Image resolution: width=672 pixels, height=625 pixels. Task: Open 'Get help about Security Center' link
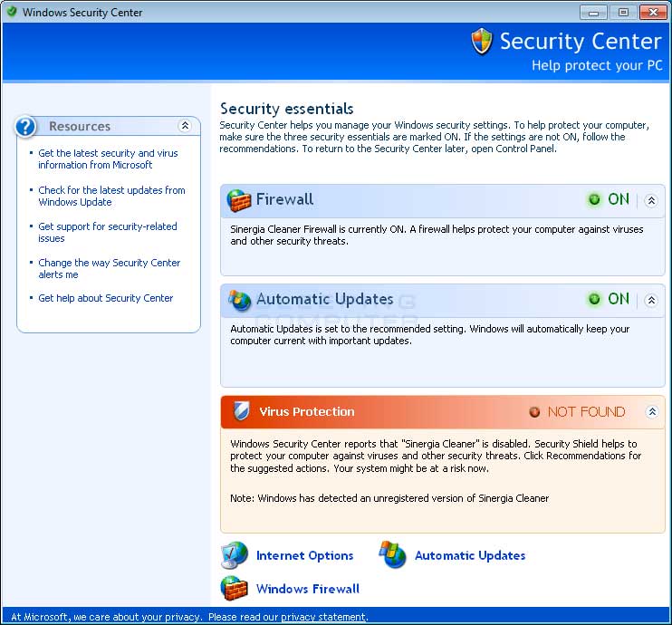point(105,298)
